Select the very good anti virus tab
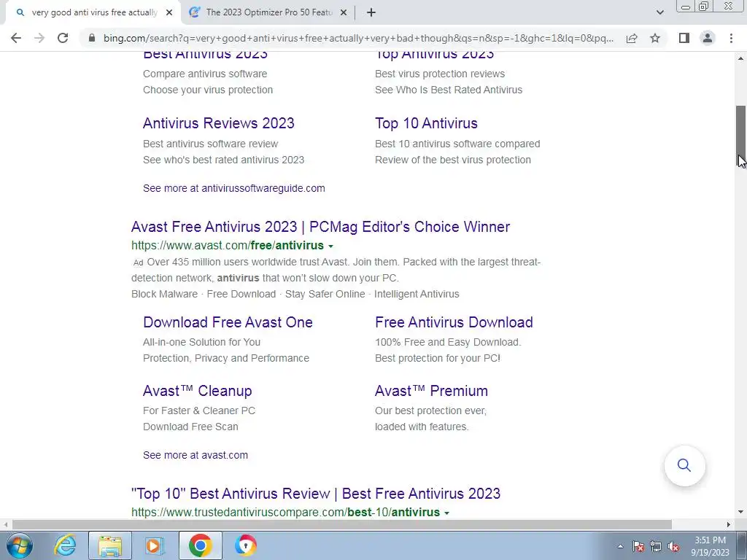The image size is (747, 560). pos(94,12)
